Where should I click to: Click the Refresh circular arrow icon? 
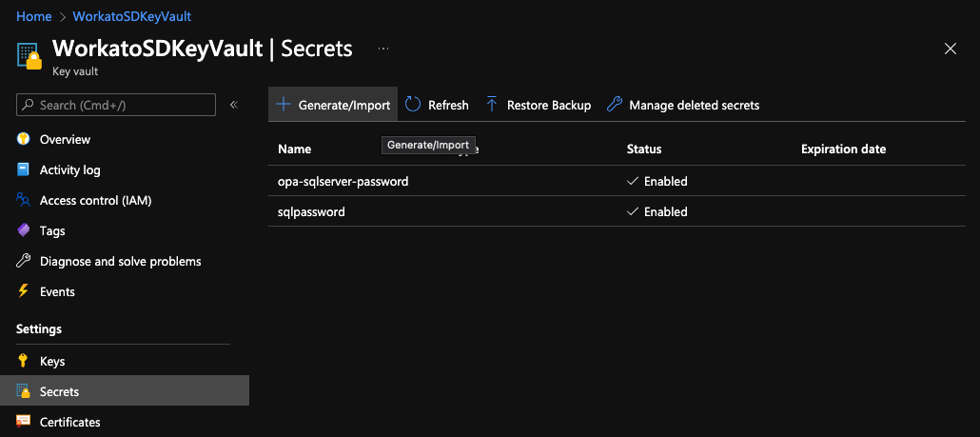point(413,105)
